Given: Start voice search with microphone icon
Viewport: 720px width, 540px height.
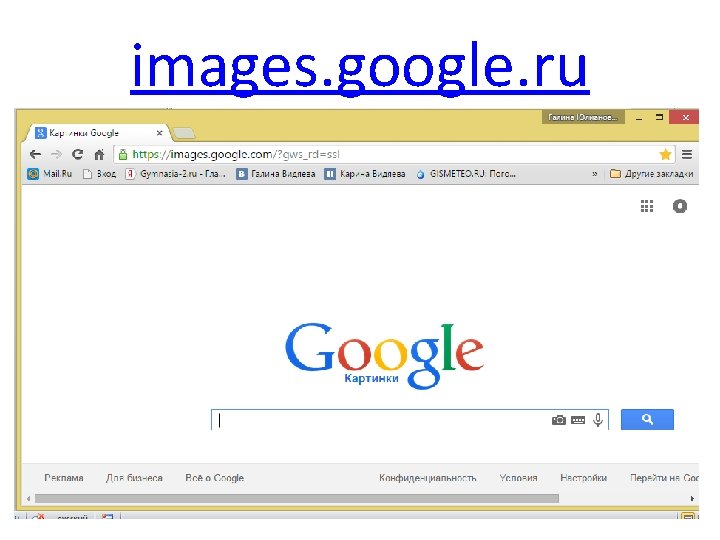Looking at the screenshot, I should 598,420.
